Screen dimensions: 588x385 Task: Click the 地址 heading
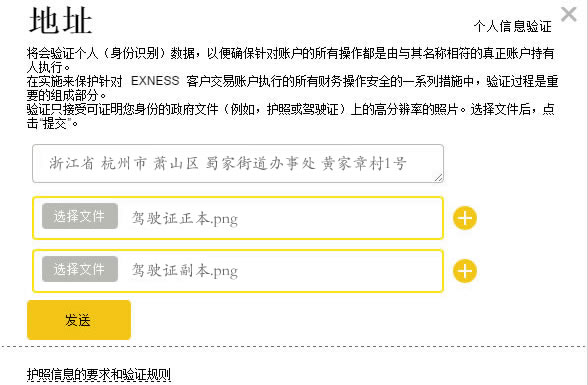coord(60,21)
